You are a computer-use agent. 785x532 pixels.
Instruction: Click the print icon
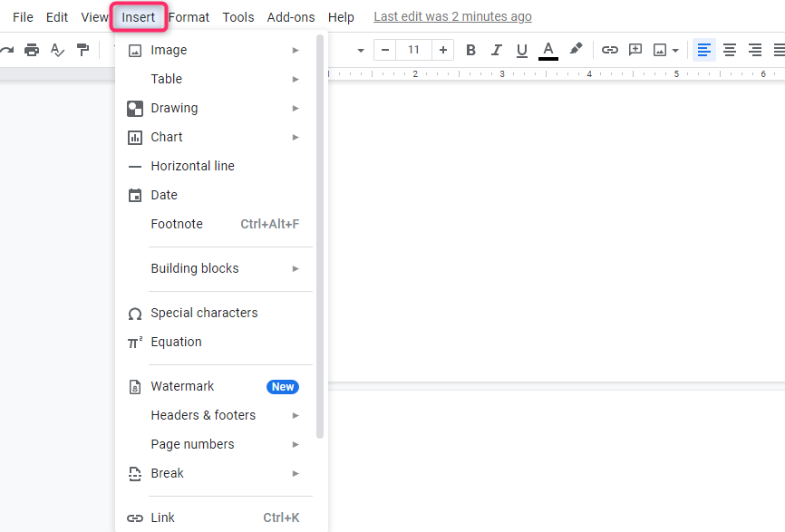pos(32,50)
